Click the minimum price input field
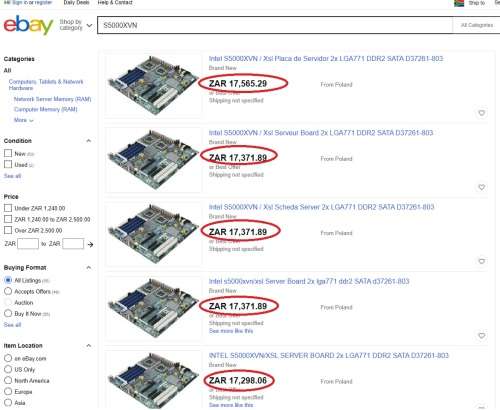500x410 pixels. pos(28,244)
